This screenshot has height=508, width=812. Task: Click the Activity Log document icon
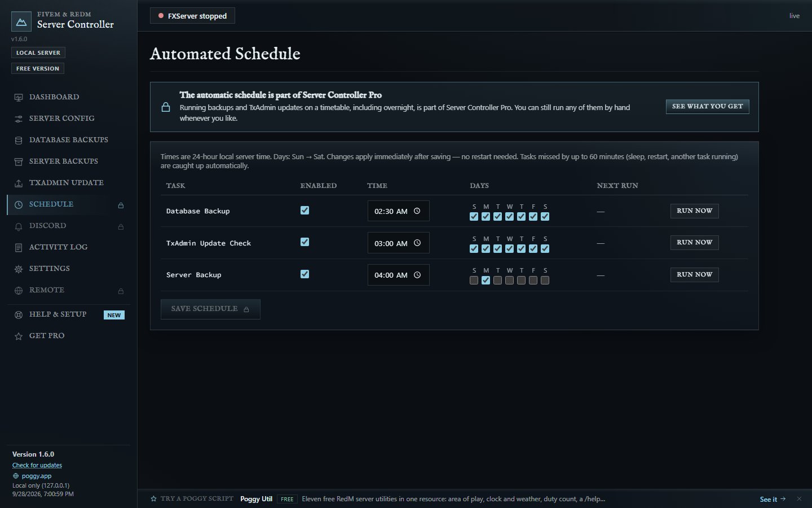coord(19,248)
